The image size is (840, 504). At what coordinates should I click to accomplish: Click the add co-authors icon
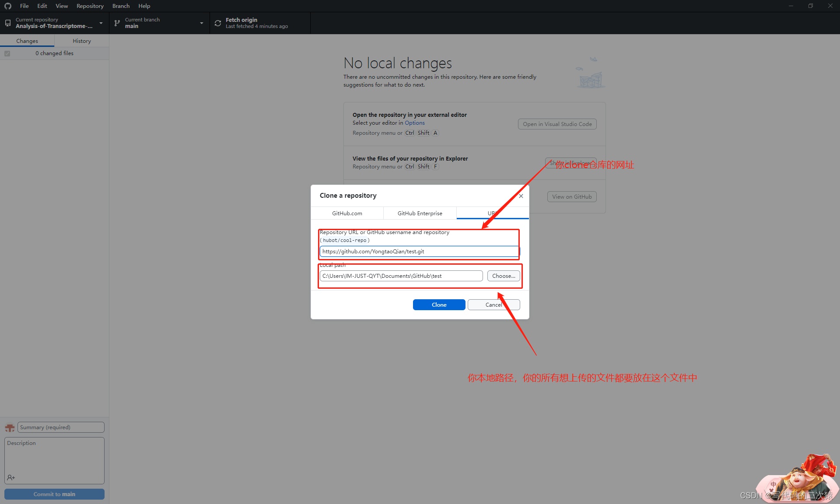click(11, 477)
